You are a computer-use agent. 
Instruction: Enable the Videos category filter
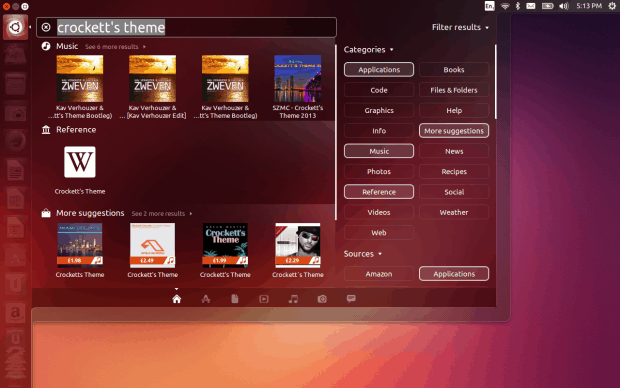tap(379, 212)
